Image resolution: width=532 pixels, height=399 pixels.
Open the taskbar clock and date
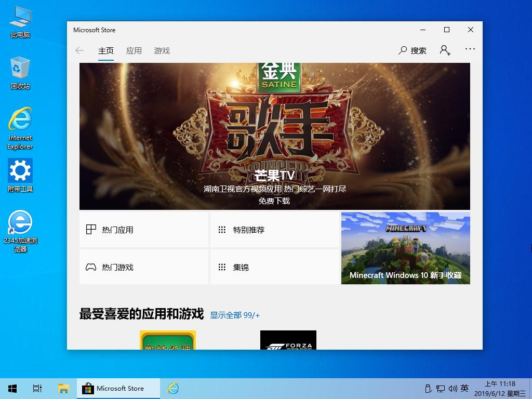click(x=500, y=389)
